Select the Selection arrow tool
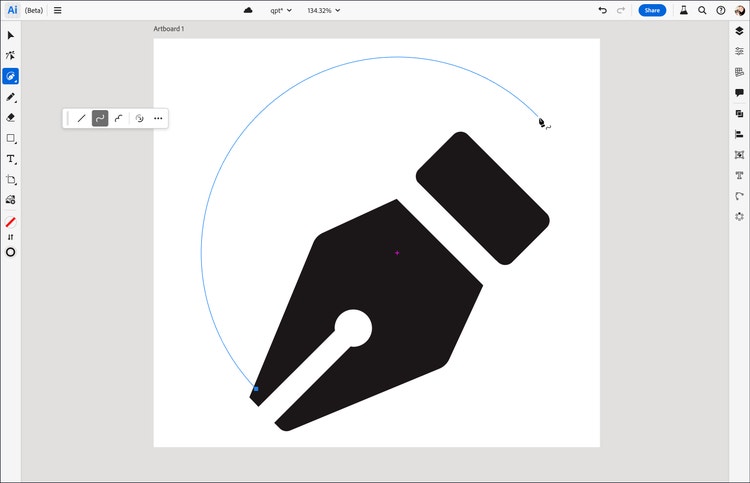Viewport: 750px width, 483px height. click(11, 35)
